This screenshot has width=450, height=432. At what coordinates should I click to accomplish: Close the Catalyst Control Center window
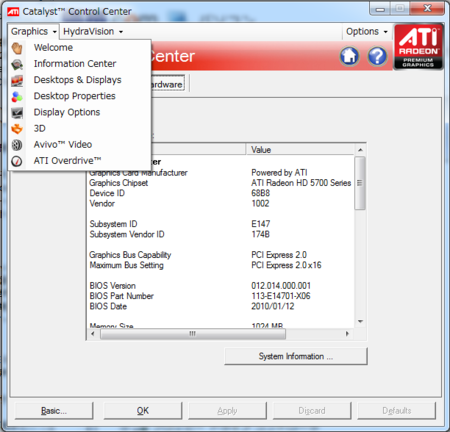tap(428, 9)
